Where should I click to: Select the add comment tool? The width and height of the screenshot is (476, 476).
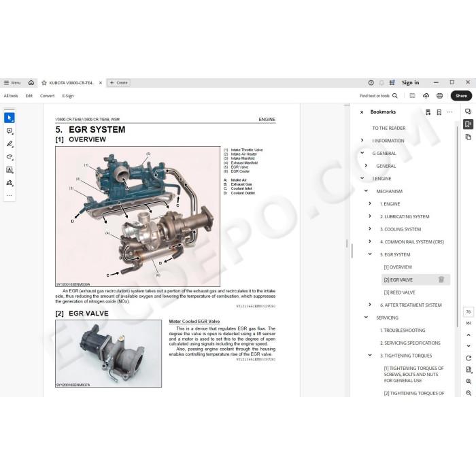(10, 131)
